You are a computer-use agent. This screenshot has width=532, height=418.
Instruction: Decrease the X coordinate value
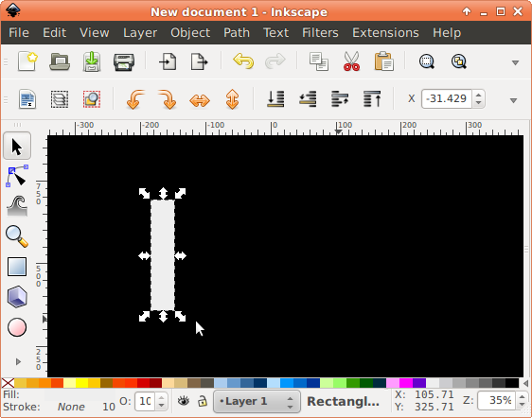[x=478, y=103]
